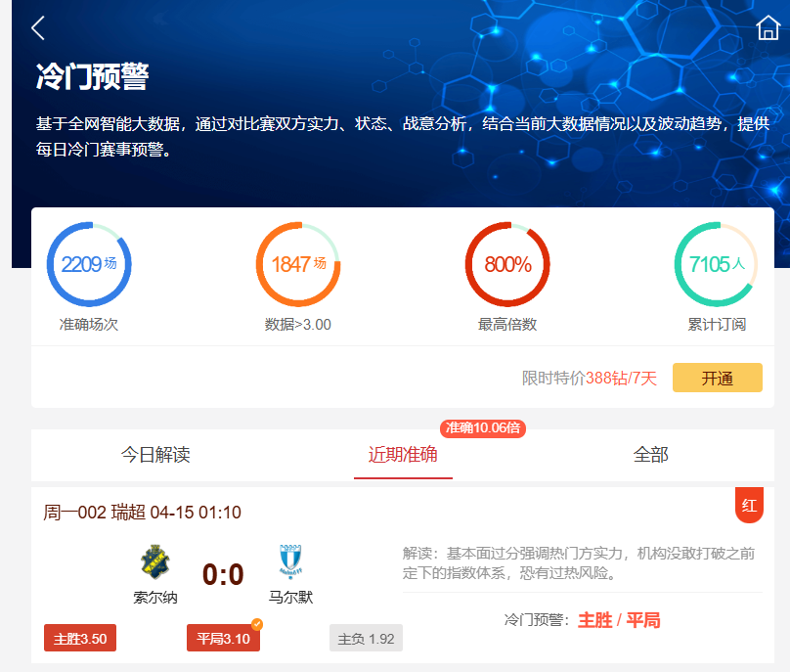790x672 pixels.
Task: Select the 主负 1.92 odds button
Action: [x=366, y=639]
